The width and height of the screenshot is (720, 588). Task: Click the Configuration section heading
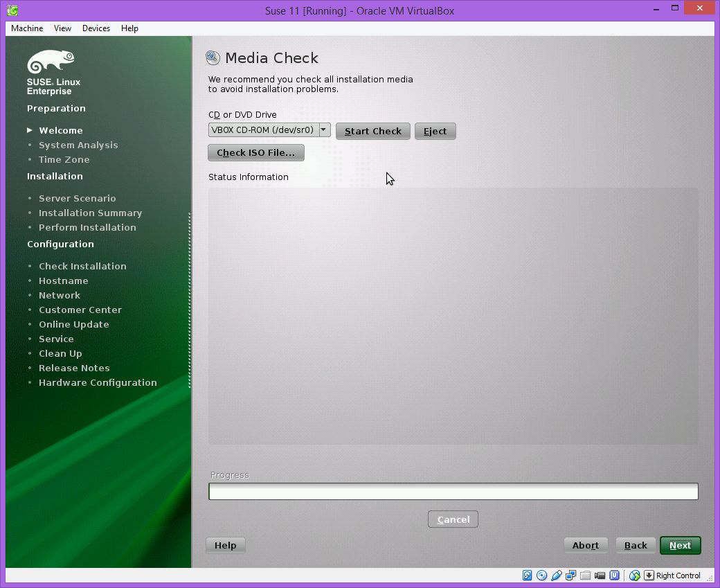[60, 244]
